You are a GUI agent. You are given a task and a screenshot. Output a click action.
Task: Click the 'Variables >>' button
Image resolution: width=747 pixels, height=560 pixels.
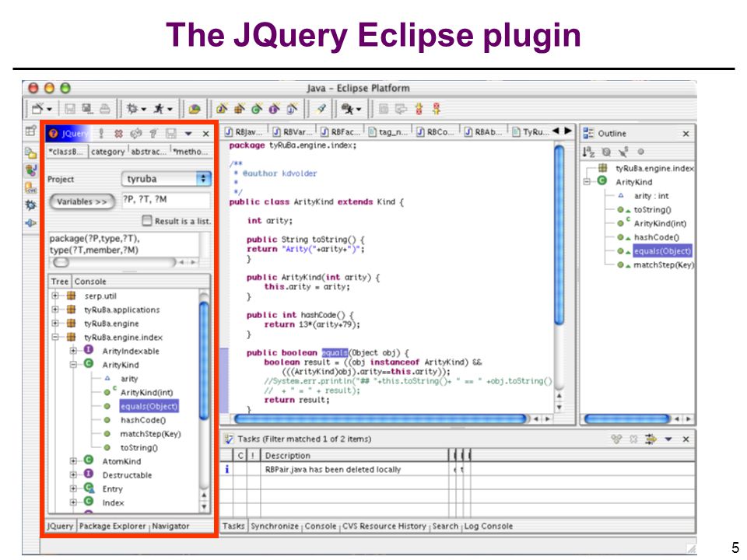click(x=82, y=201)
